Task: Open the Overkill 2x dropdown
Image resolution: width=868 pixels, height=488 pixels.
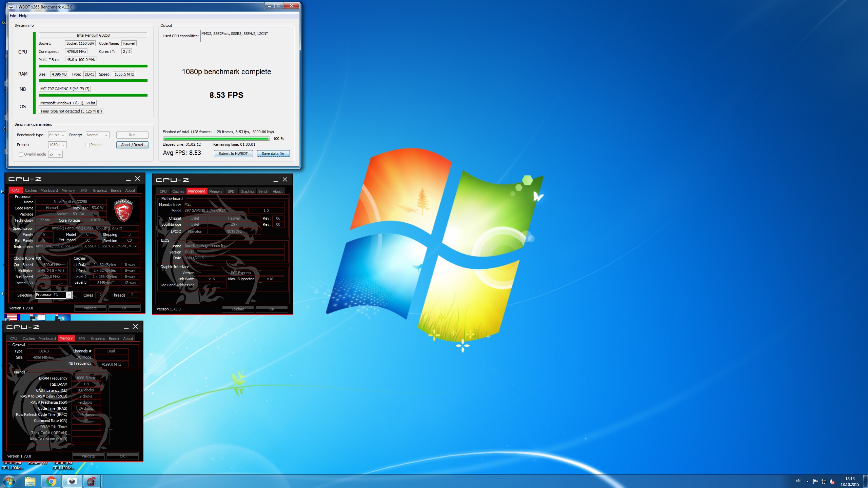Action: click(55, 154)
